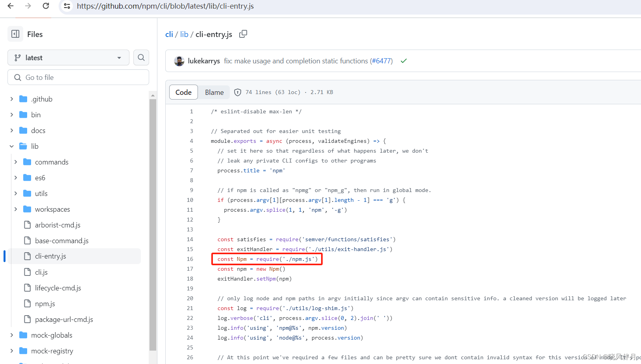Screen dimensions: 641x364
Task: Open pull request #6477 link
Action: (381, 61)
